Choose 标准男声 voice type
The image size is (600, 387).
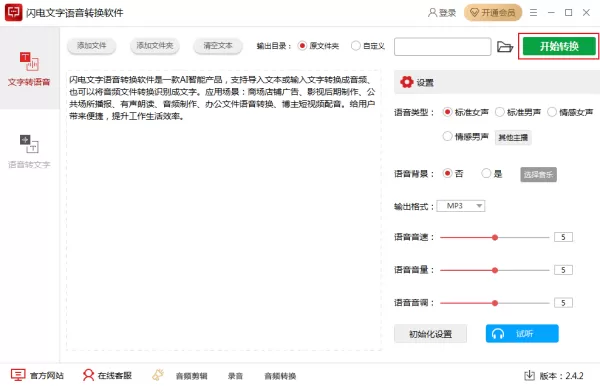[499, 112]
